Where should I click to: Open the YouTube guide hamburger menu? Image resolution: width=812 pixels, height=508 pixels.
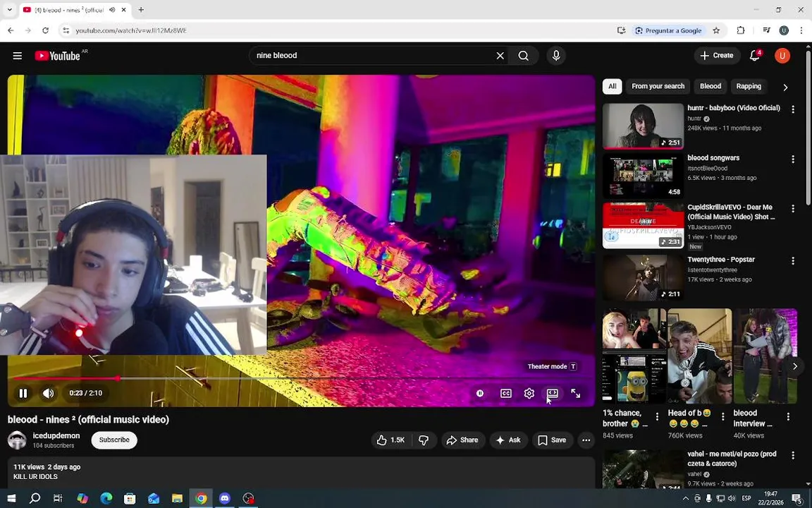[x=17, y=56]
